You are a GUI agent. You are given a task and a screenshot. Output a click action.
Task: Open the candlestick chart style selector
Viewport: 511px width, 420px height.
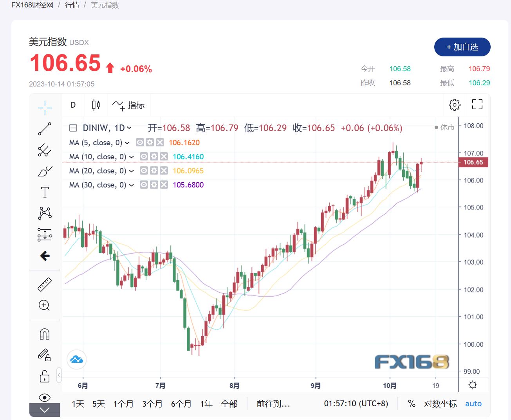pyautogui.click(x=96, y=105)
